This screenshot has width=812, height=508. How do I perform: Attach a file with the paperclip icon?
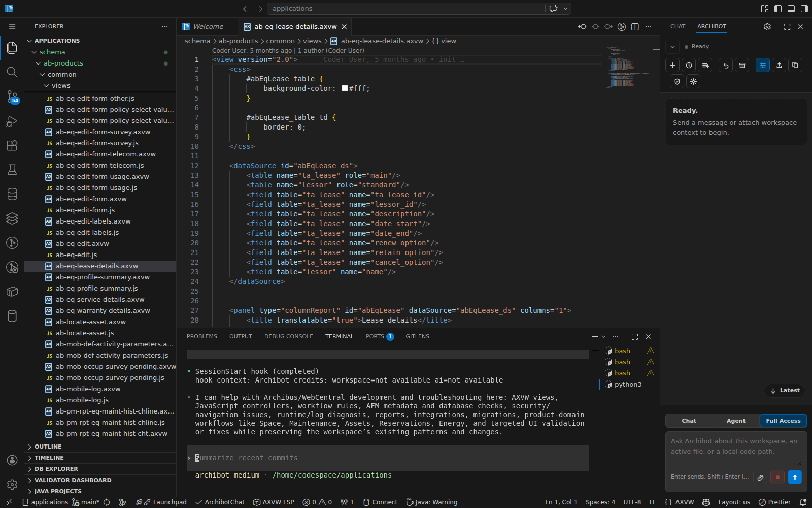tap(760, 478)
